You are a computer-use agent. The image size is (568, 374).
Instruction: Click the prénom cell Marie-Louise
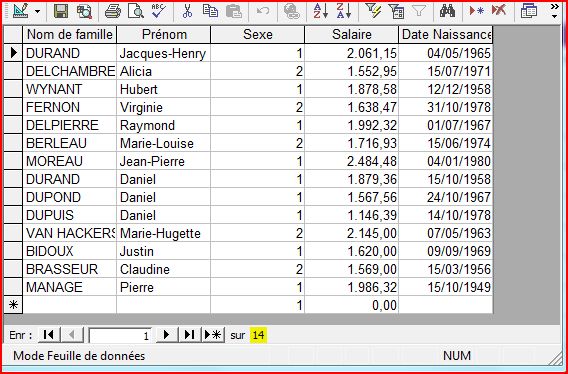pyautogui.click(x=164, y=143)
